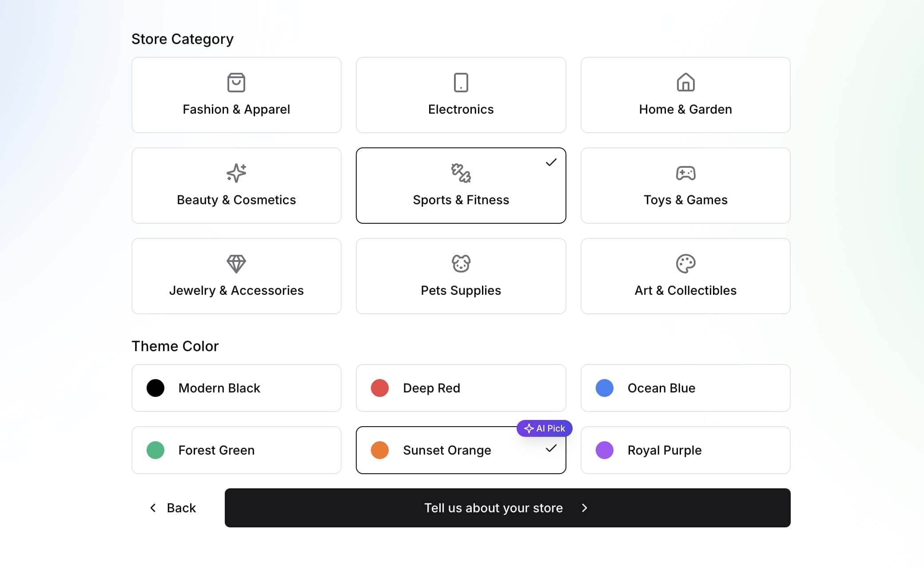Viewport: 924px width, 570px height.
Task: Pick the Royal Purple theme option
Action: click(x=685, y=450)
